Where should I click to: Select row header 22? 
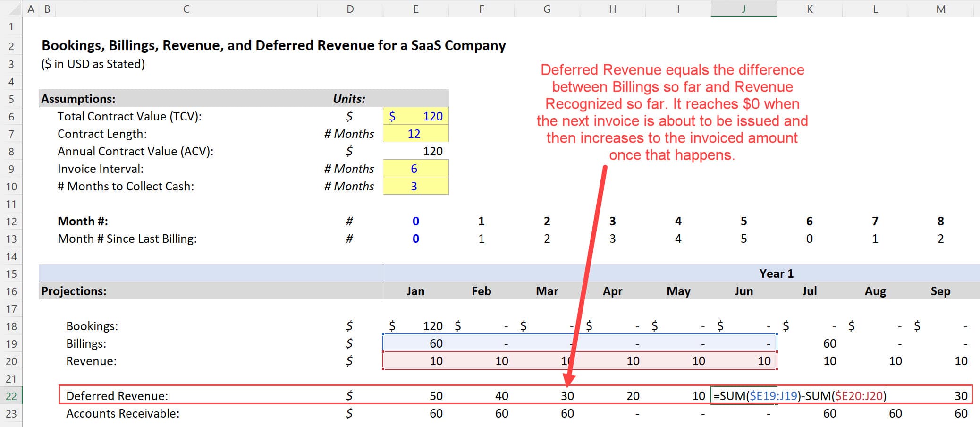11,396
